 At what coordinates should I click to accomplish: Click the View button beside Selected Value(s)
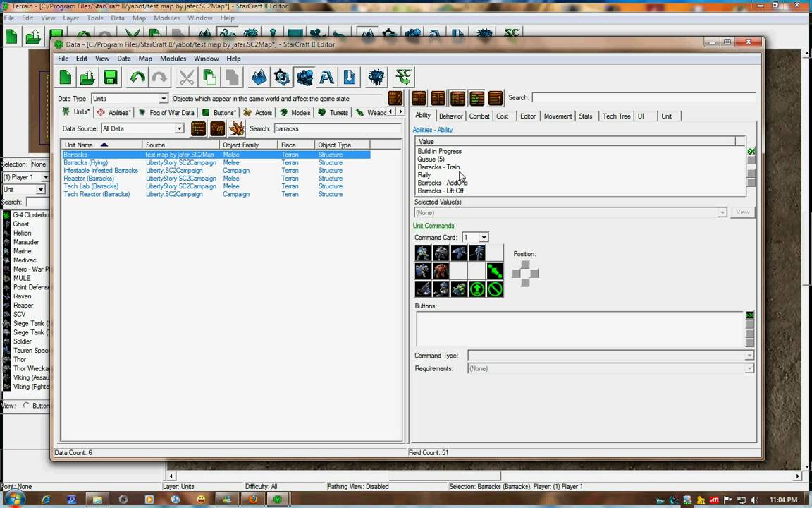[743, 212]
